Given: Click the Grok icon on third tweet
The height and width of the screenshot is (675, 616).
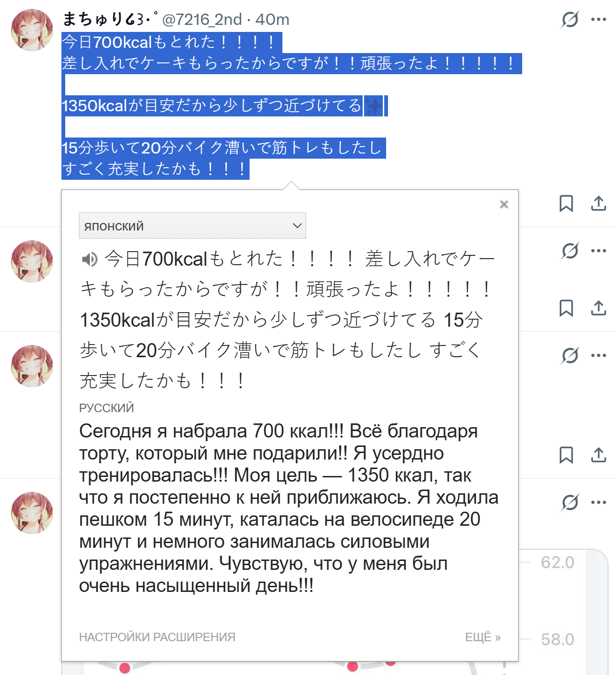Looking at the screenshot, I should (570, 355).
